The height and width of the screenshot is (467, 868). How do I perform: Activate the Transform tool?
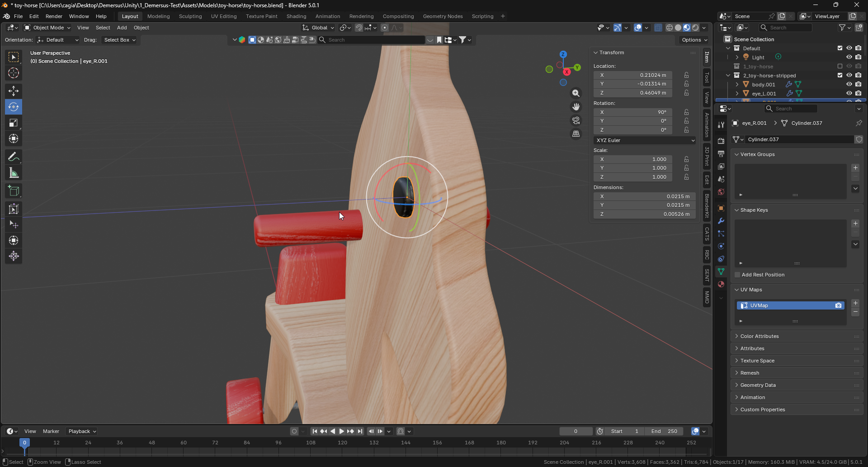14,138
